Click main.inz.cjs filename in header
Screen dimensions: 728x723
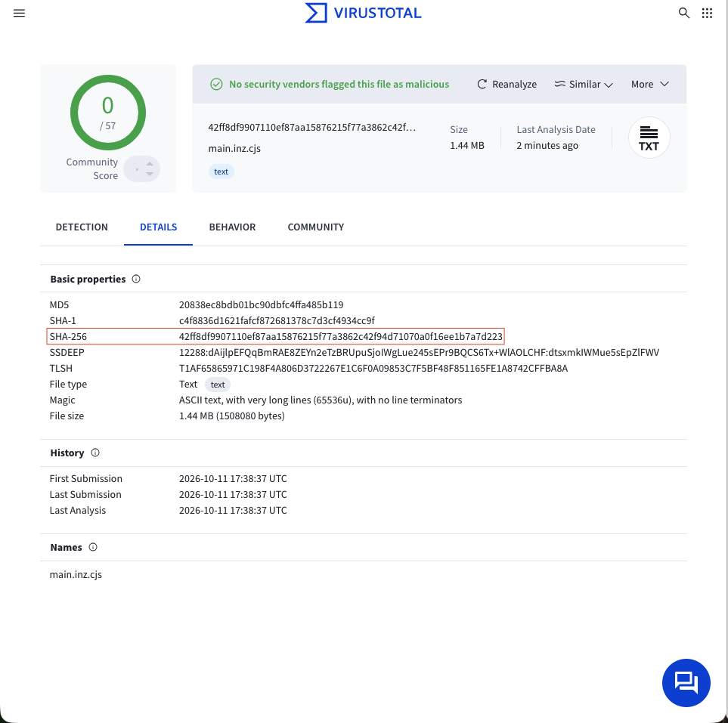pyautogui.click(x=234, y=149)
